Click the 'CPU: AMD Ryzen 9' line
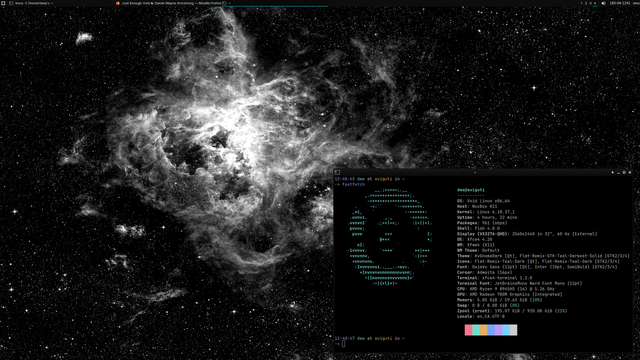The image size is (640, 360). (506, 289)
